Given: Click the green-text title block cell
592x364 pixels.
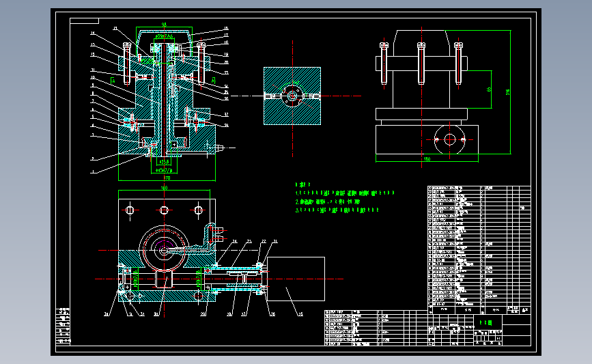Looking at the screenshot, I should pos(488,323).
